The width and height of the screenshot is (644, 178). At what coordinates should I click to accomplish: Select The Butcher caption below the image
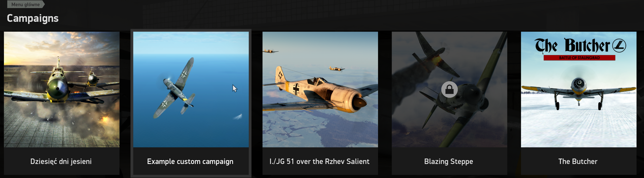tap(578, 161)
